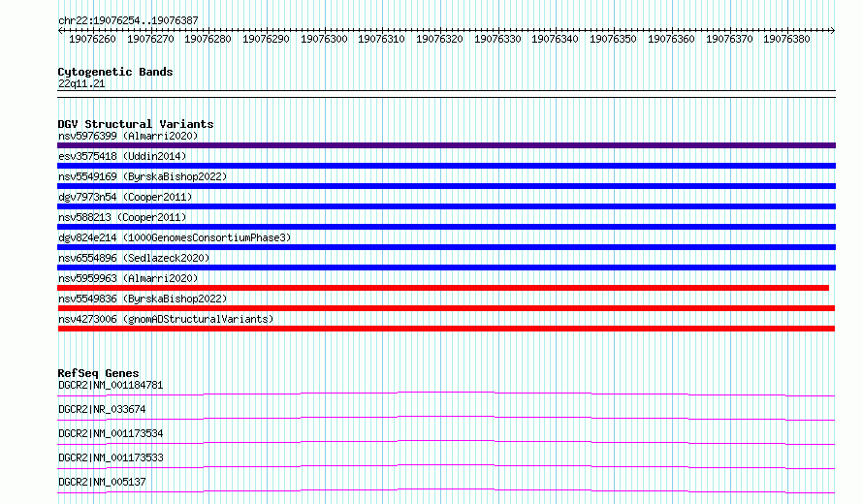
Task: Click ruler position 19076280
Action: [x=208, y=39]
